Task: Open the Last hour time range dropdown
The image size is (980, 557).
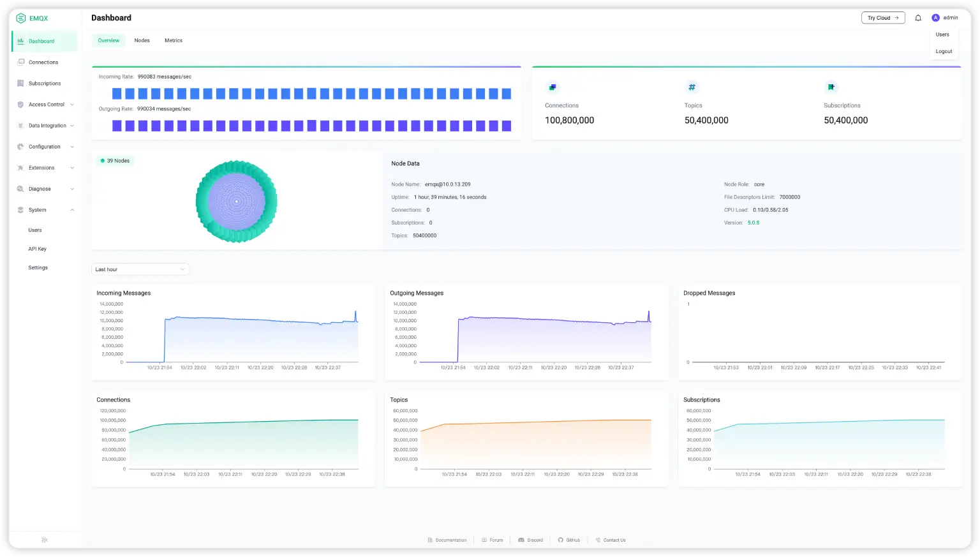Action: pos(140,269)
